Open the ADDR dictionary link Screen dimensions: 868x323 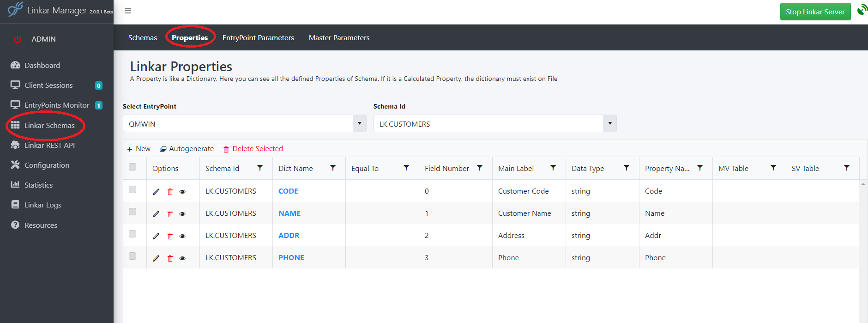pyautogui.click(x=289, y=236)
